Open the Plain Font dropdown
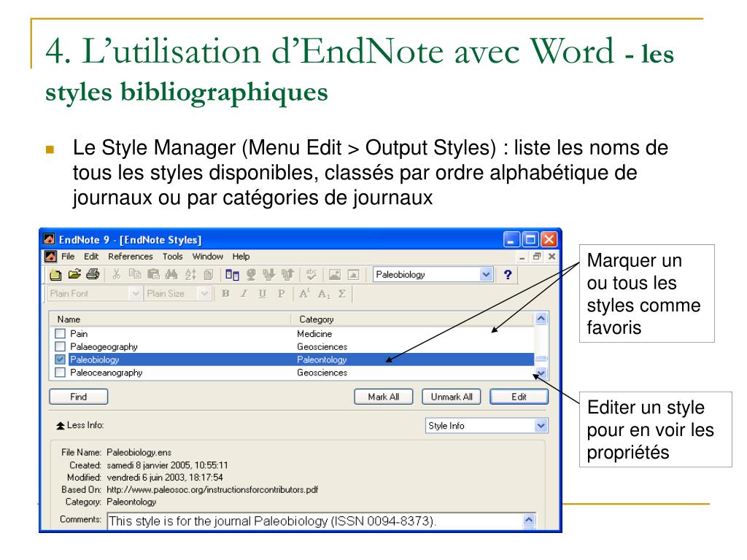 [136, 294]
